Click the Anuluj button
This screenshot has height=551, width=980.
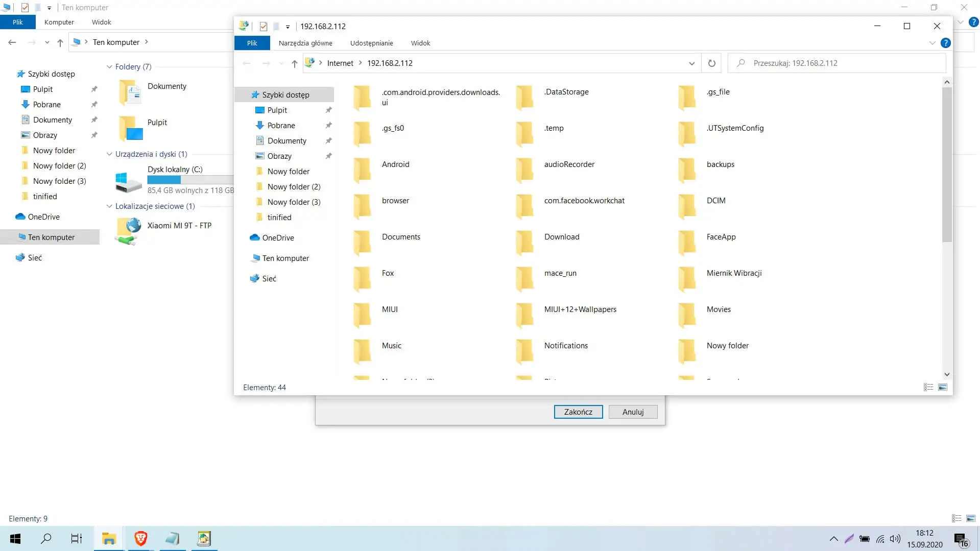tap(633, 412)
